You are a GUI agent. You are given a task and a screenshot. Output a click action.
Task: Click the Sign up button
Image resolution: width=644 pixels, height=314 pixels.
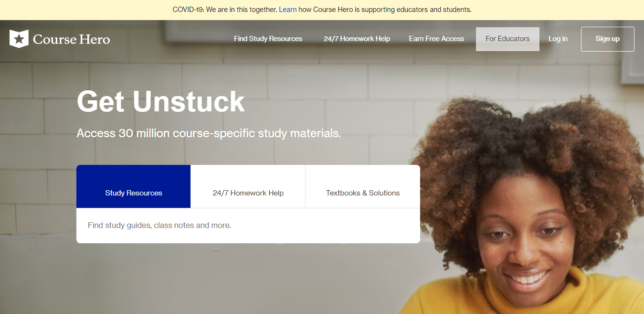[607, 39]
